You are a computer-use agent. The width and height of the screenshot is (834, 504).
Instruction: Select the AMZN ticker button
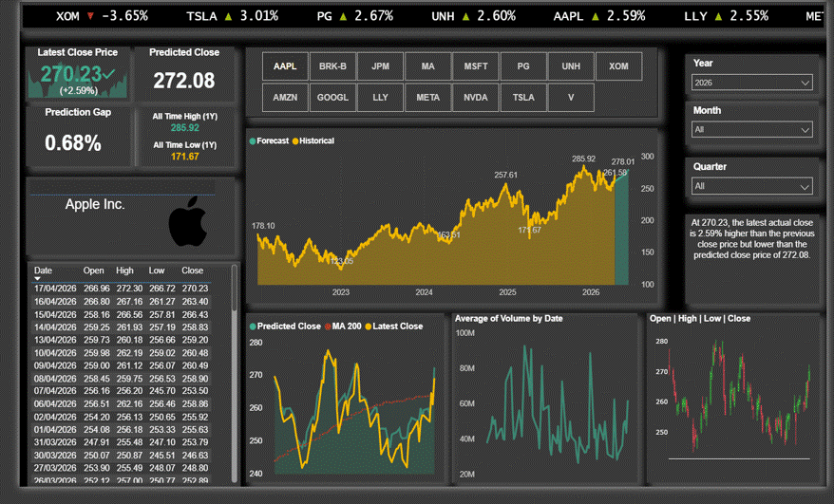point(285,98)
